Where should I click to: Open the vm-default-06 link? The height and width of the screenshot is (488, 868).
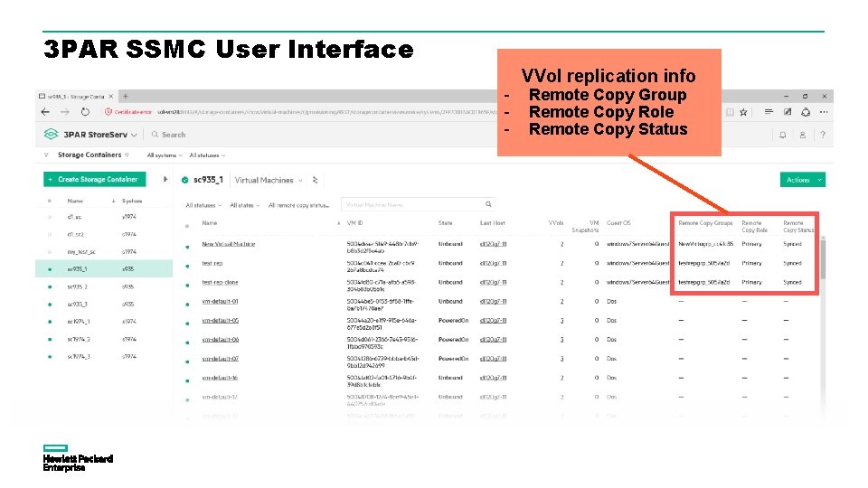pyautogui.click(x=220, y=340)
